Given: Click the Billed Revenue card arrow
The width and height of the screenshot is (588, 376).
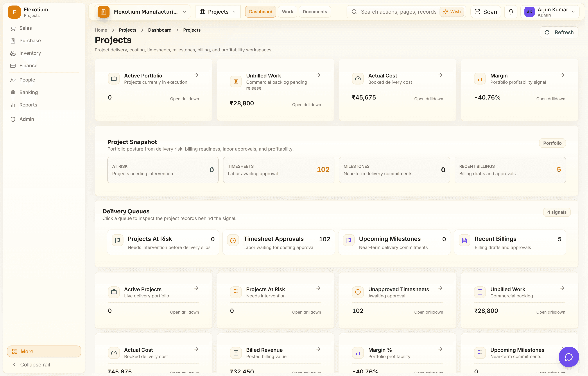Looking at the screenshot, I should coord(318,349).
